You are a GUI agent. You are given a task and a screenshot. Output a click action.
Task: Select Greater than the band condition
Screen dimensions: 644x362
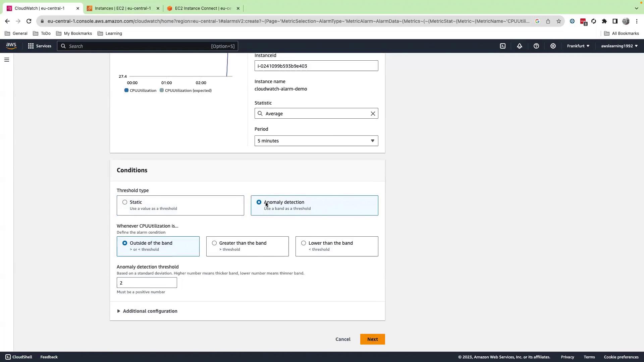(214, 243)
